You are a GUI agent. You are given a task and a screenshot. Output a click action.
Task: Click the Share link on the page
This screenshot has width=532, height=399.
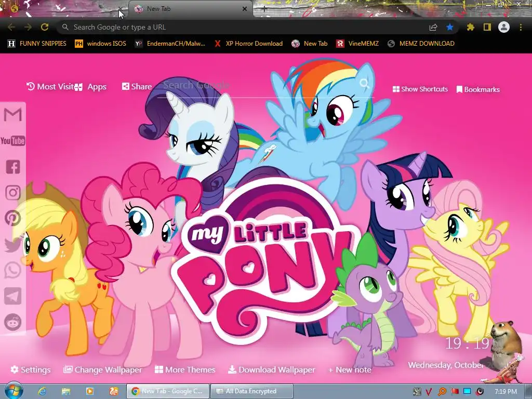pos(137,87)
